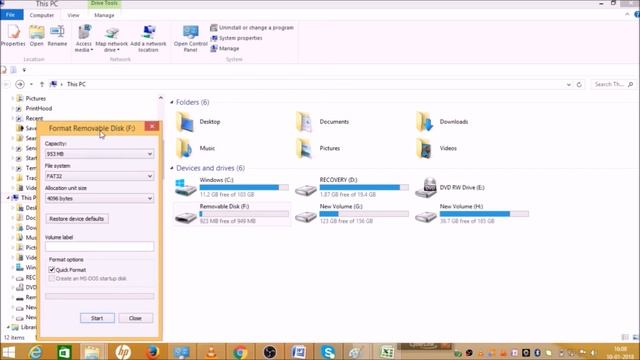Viewport: 640px width, 360px height.
Task: Click the Search This PC box
Action: coord(613,84)
